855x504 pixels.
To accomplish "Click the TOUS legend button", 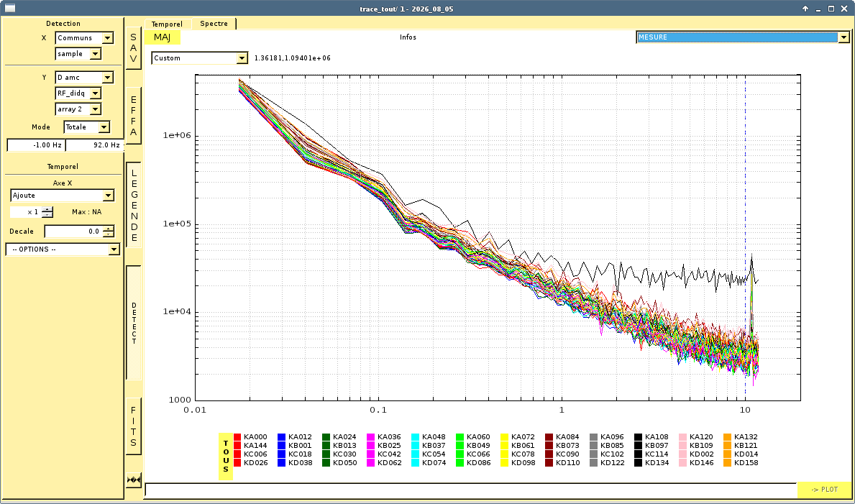I will click(226, 456).
